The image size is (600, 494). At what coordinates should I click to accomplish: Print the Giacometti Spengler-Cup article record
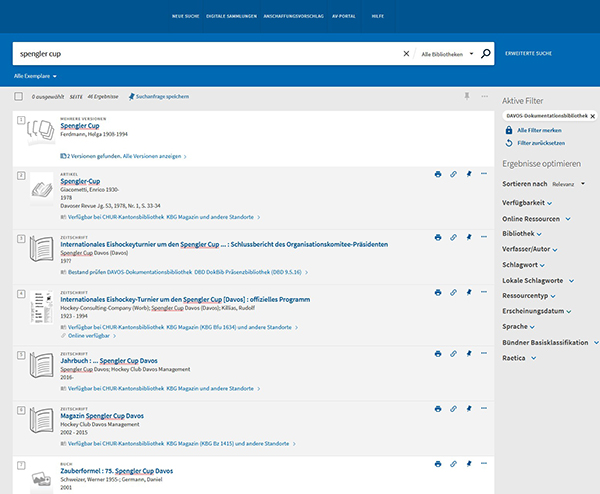coord(438,174)
